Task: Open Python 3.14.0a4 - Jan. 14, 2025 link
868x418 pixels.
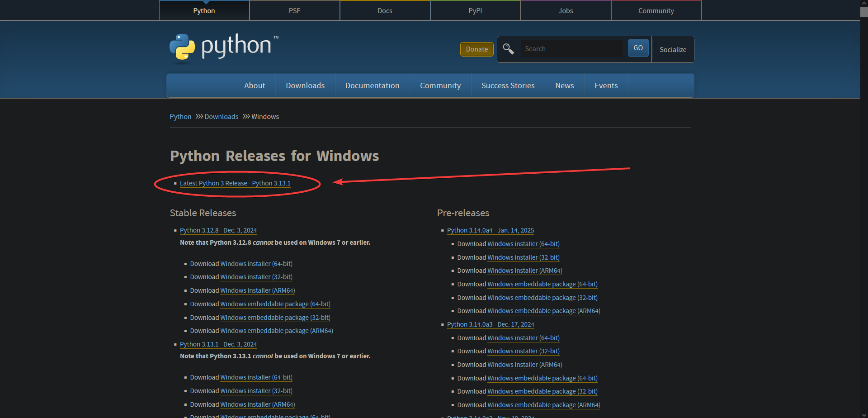Action: 491,230
